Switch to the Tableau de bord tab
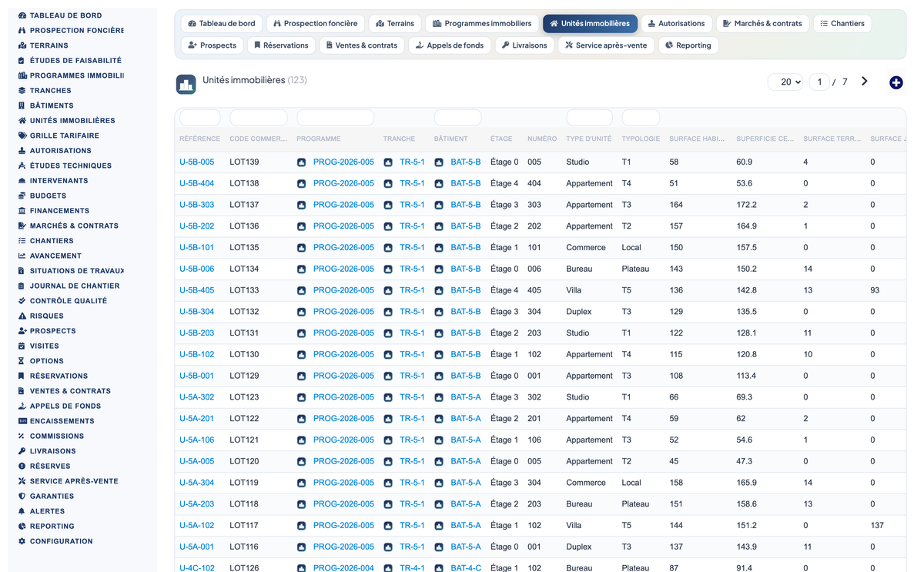 [222, 24]
